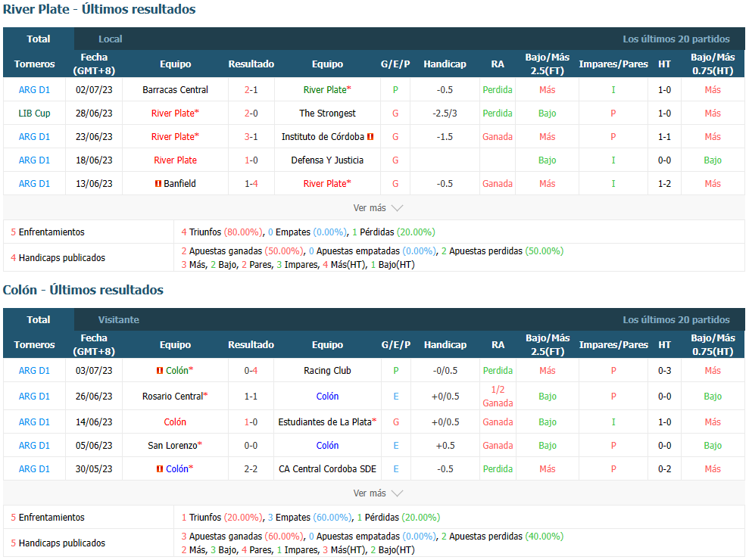Switch to the Visitante tab

118,320
